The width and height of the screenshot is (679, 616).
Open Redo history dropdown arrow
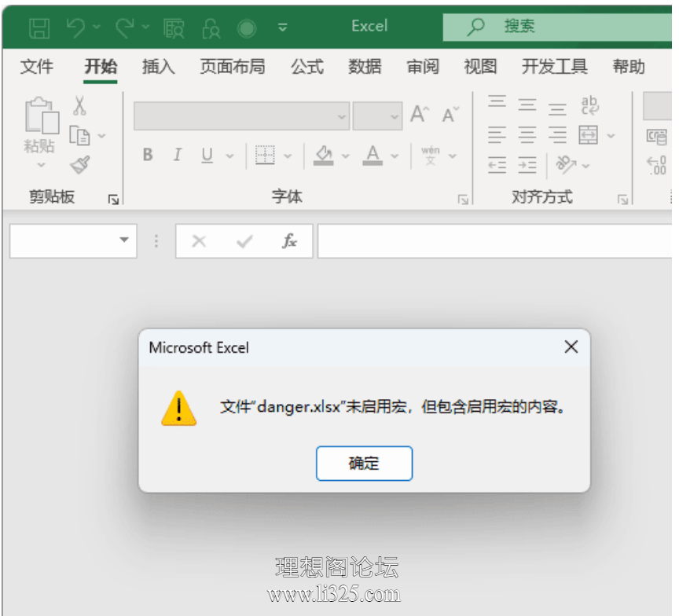145,27
